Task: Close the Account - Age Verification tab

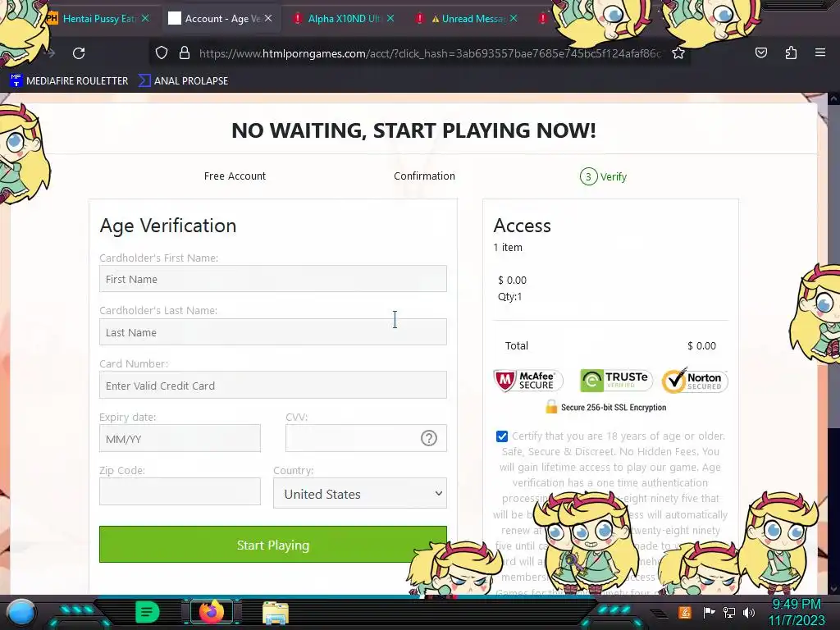Action: (268, 18)
